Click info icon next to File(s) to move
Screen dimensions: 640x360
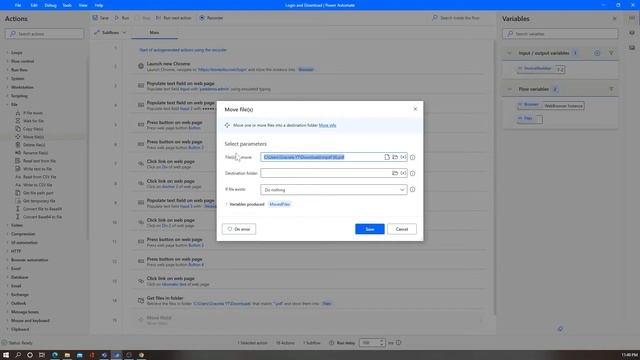pos(413,157)
